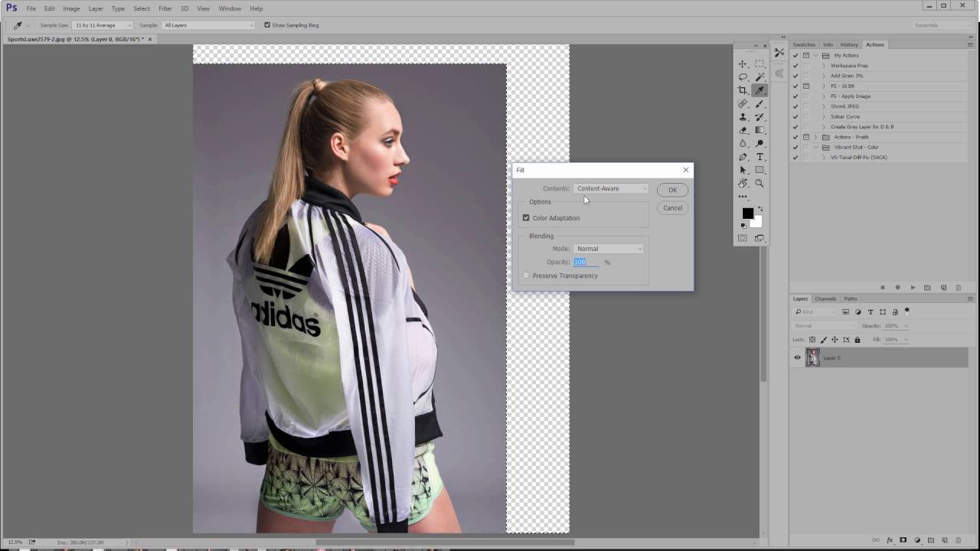This screenshot has width=980, height=551.
Task: Click the black foreground color swatch
Action: click(747, 214)
